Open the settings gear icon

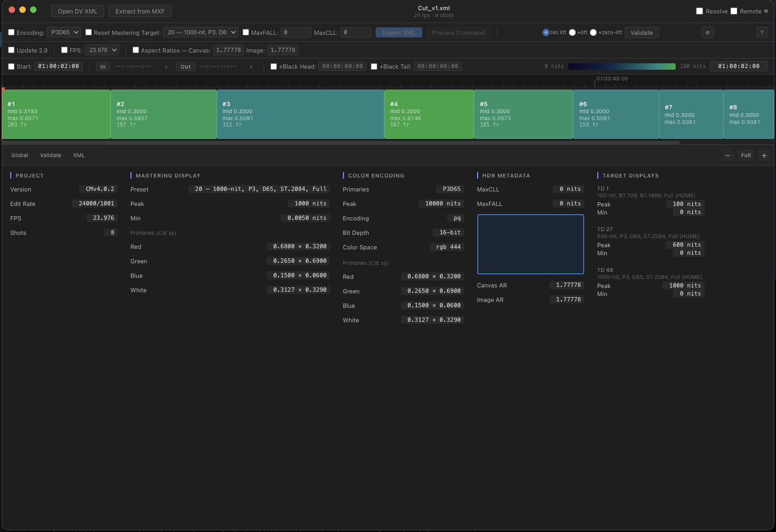click(707, 32)
